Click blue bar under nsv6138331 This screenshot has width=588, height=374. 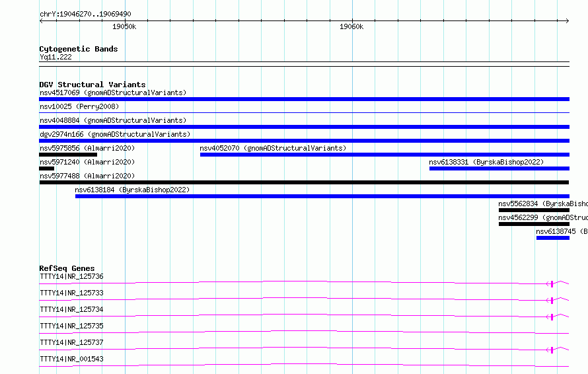(499, 168)
